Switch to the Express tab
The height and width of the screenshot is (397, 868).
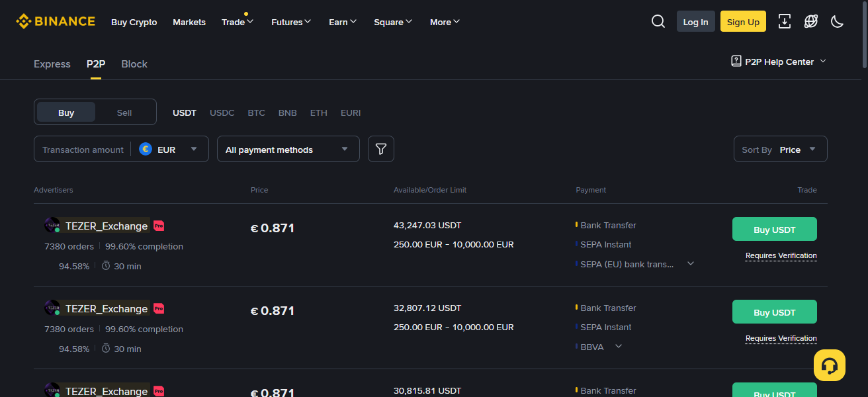click(52, 64)
